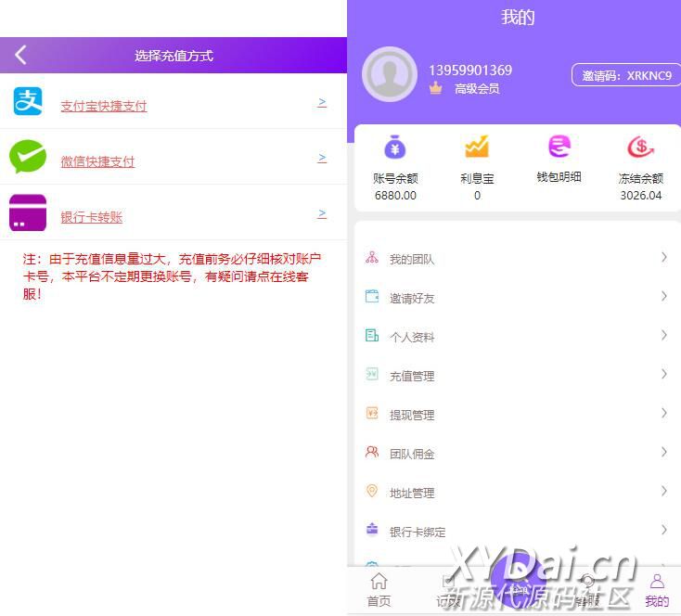This screenshot has width=681, height=616.
Task: Click the phone number 13959901369
Action: coord(470,70)
